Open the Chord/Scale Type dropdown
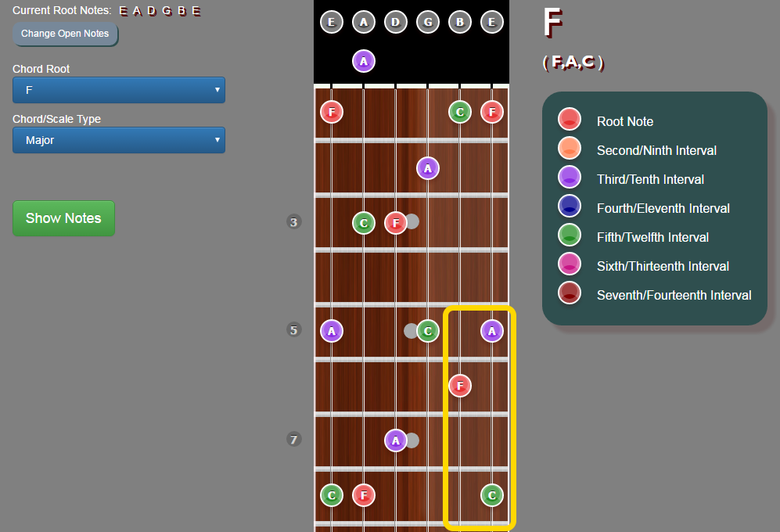Image resolution: width=780 pixels, height=532 pixels. pos(119,140)
